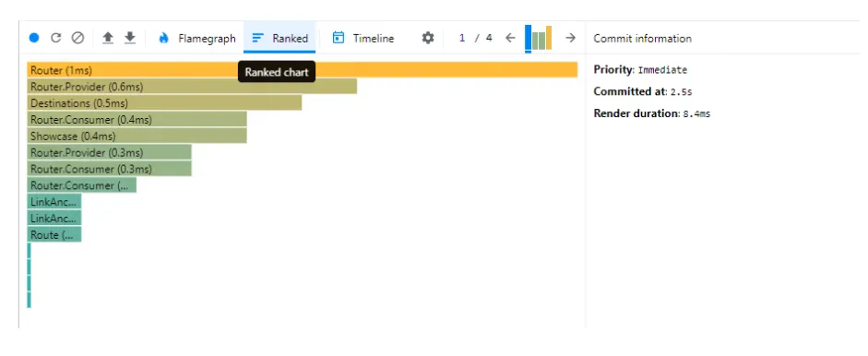Save profile download arrow icon
The width and height of the screenshot is (868, 356).
(x=129, y=38)
